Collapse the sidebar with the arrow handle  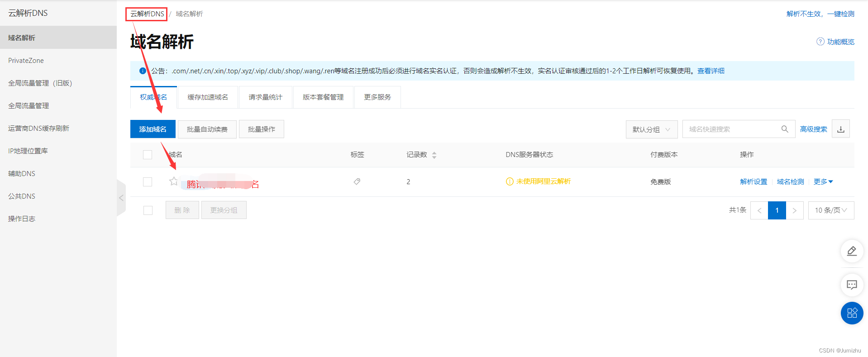(121, 198)
